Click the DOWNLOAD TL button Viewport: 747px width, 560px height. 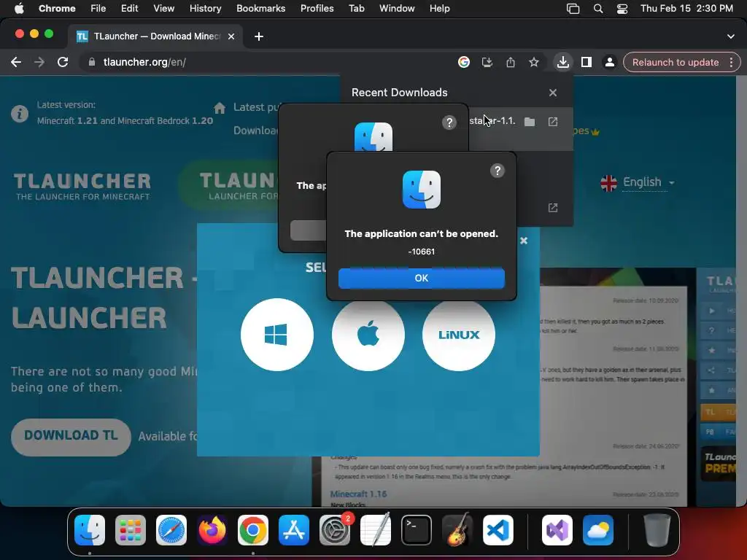[71, 436]
